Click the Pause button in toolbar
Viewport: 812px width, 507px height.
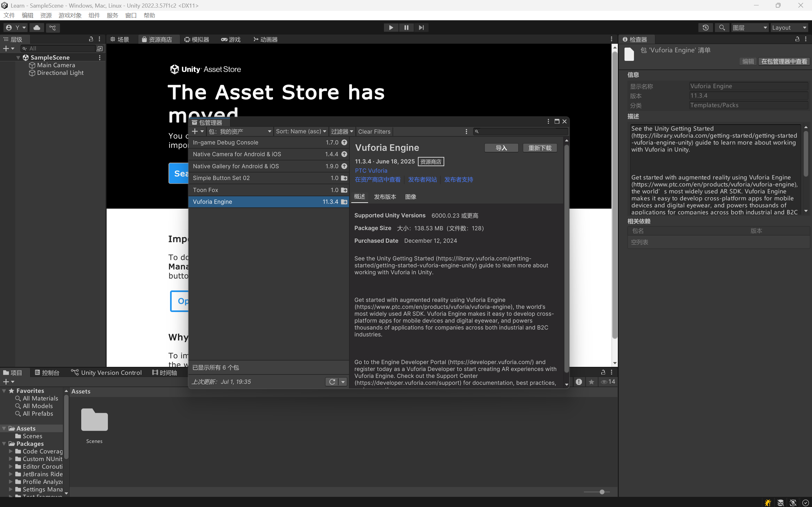(x=406, y=28)
